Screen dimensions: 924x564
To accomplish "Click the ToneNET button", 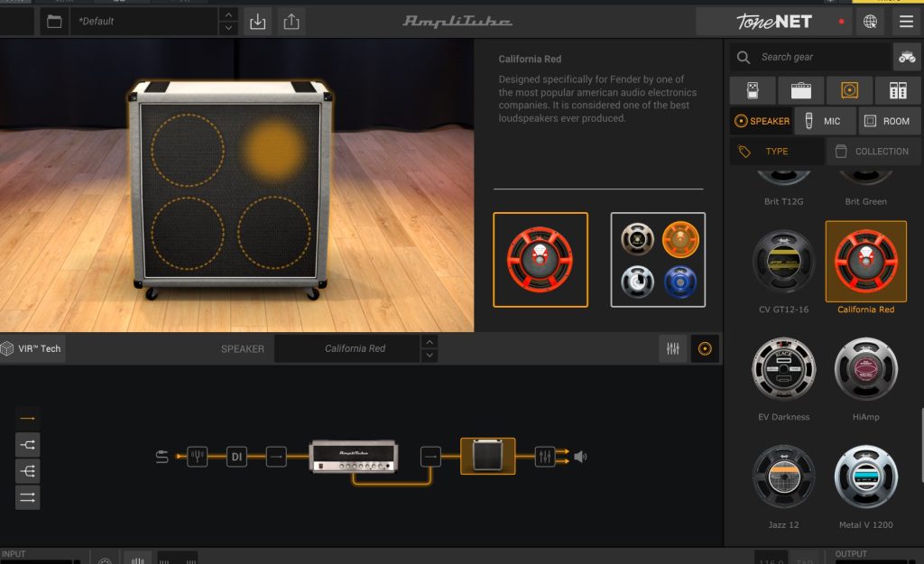I will (773, 22).
